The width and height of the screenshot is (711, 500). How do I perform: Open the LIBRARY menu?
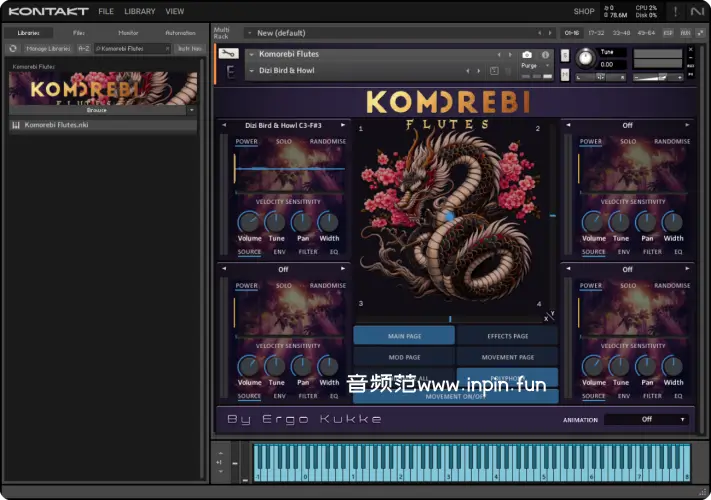[x=140, y=12]
